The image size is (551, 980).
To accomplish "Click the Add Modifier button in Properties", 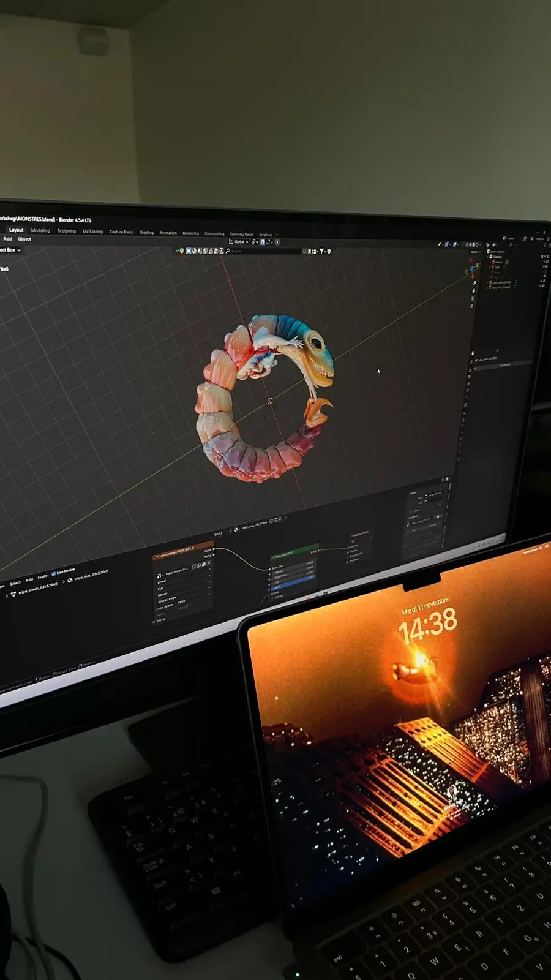I will pos(504,365).
